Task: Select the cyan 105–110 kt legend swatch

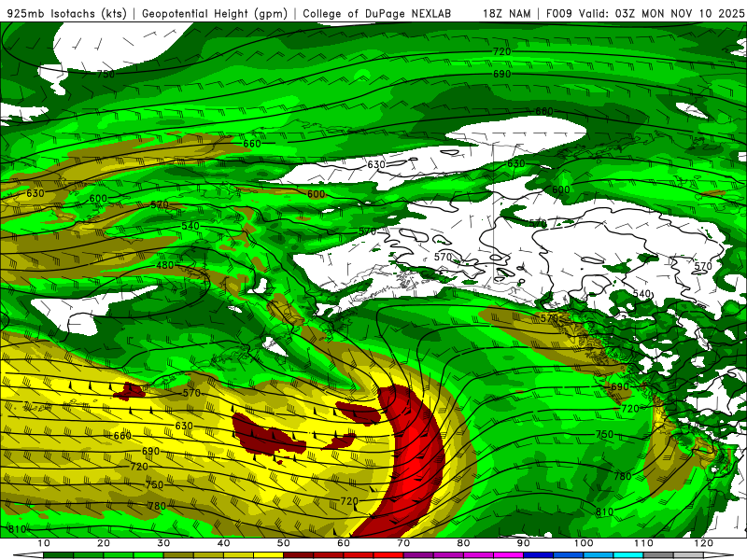Action: coord(628,555)
